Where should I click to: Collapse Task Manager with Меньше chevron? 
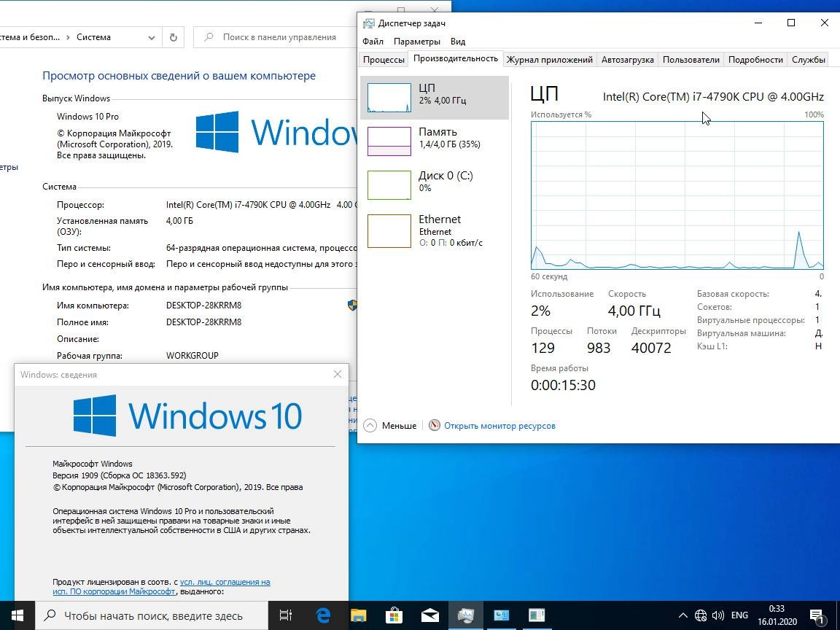[x=370, y=426]
